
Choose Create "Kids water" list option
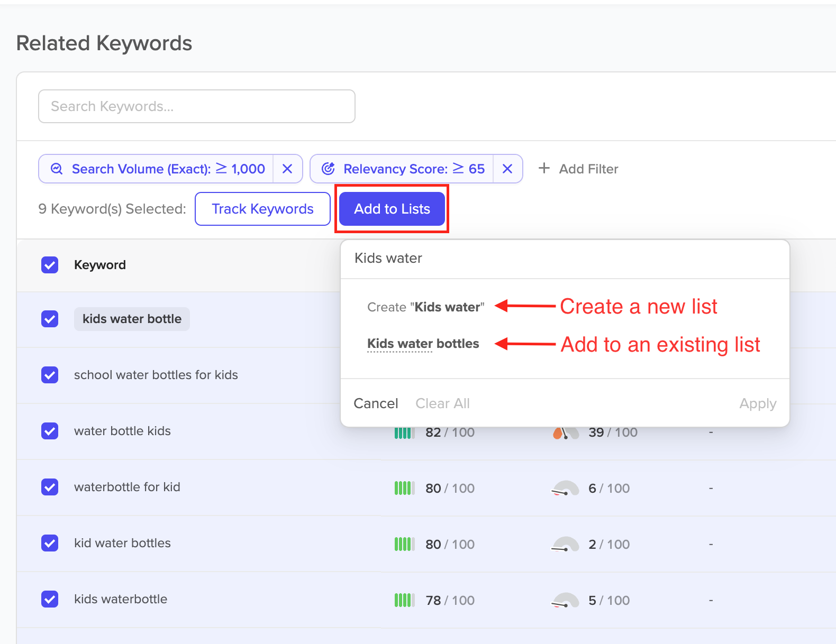[x=426, y=307]
